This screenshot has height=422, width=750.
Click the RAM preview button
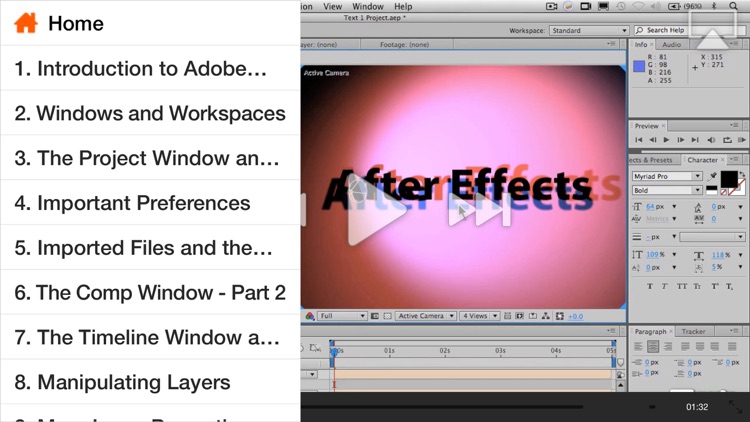pyautogui.click(x=742, y=140)
